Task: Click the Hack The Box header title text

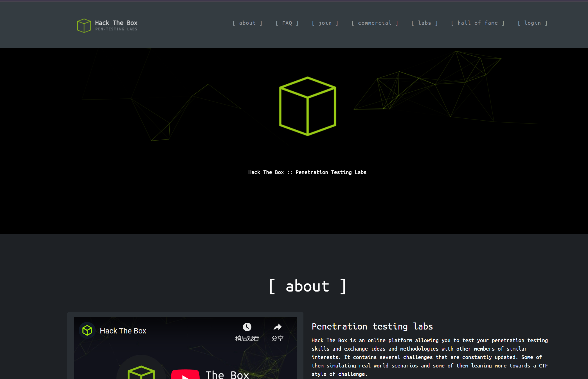Action: pos(116,23)
